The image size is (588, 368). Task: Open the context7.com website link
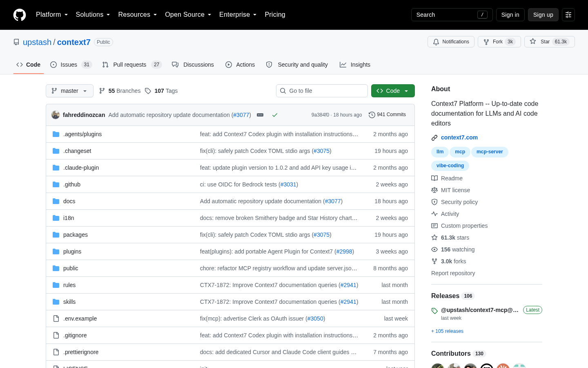(459, 137)
